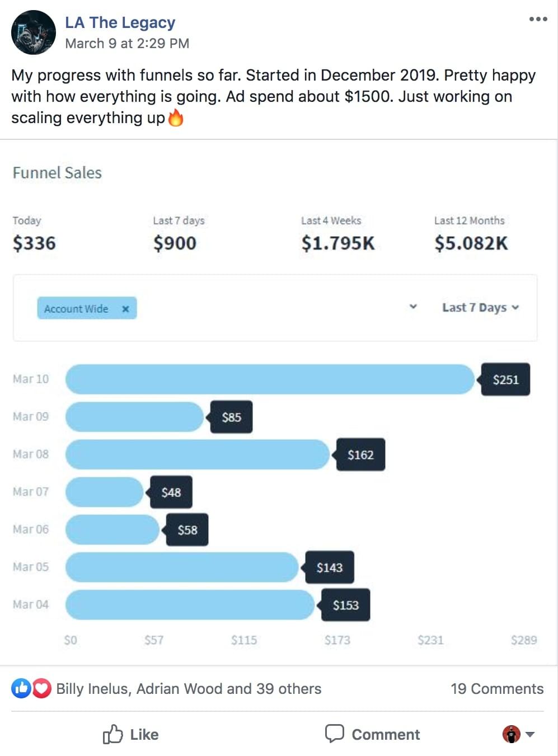558x756 pixels.
Task: Remove the Account Wide filter tag
Action: pos(125,308)
